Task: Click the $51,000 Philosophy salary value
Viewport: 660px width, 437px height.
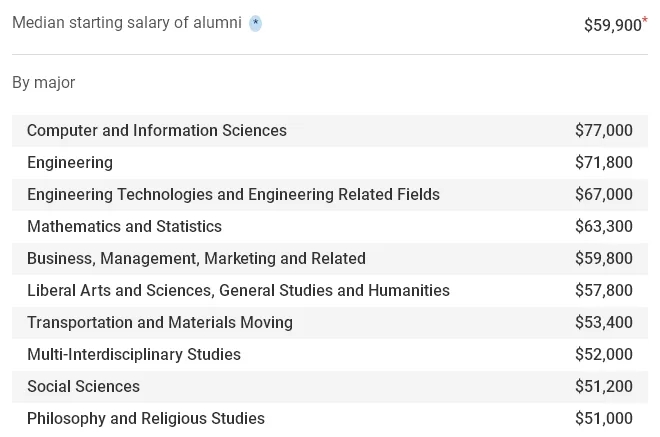Action: coord(604,418)
